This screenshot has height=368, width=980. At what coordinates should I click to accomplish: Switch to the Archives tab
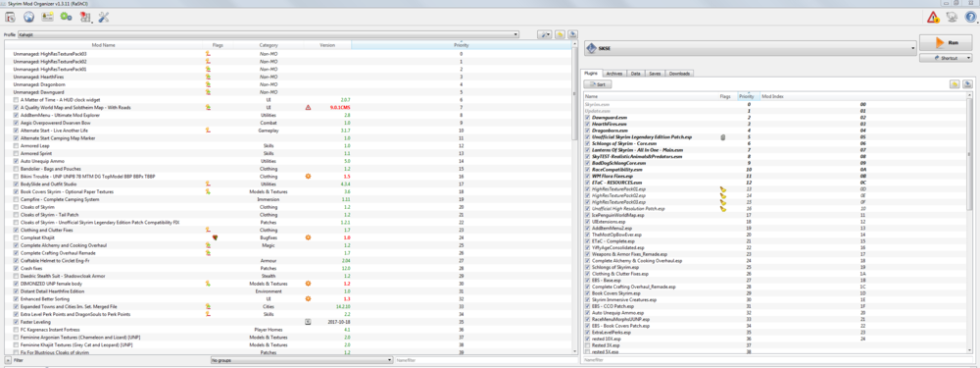(614, 74)
